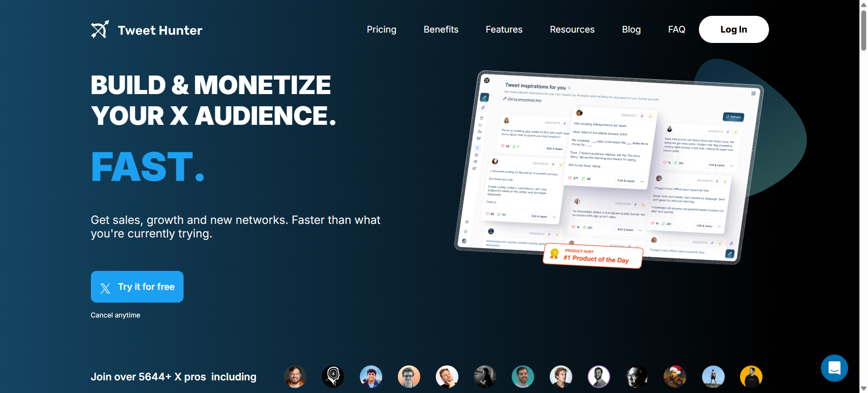Click the Tweet Hunter bow-and-arrow logo
Image resolution: width=868 pixels, height=393 pixels.
coord(100,29)
